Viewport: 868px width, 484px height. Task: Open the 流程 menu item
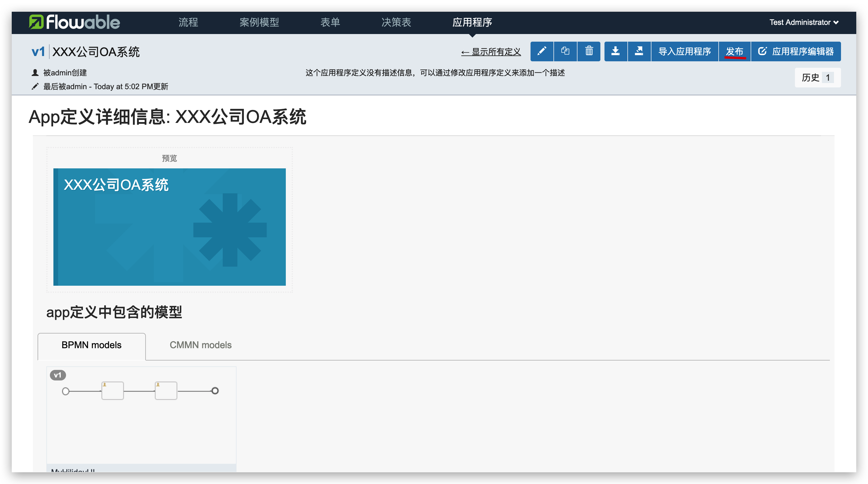188,22
